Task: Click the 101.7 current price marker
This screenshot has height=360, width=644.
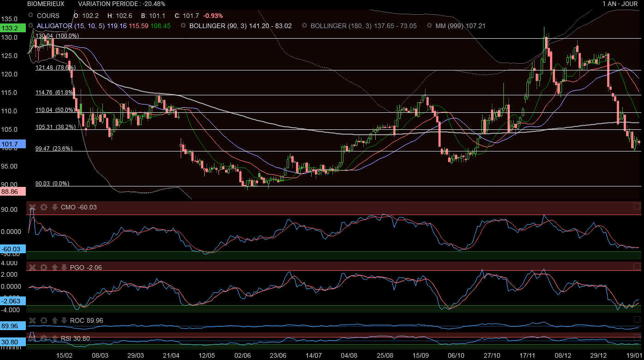Action: coord(10,145)
